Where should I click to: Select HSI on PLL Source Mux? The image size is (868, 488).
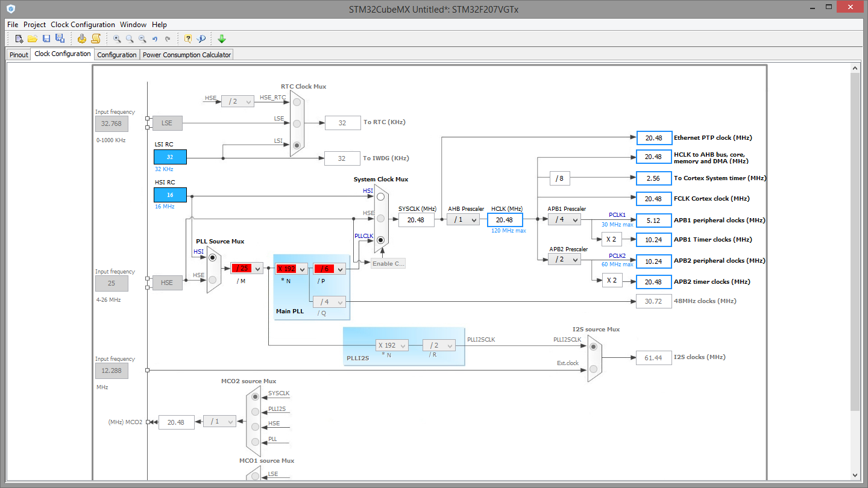212,257
